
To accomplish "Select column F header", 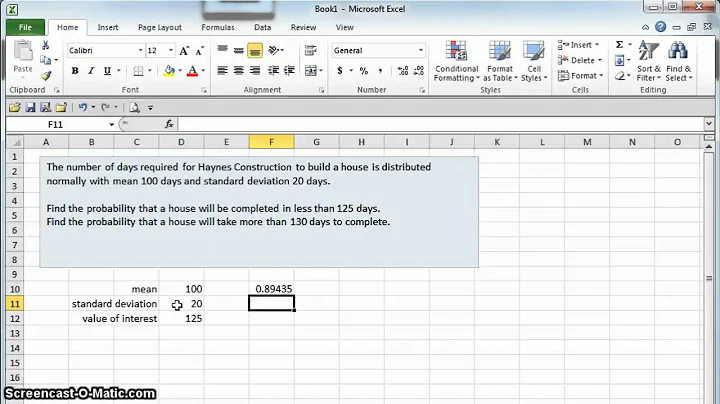I will point(271,142).
